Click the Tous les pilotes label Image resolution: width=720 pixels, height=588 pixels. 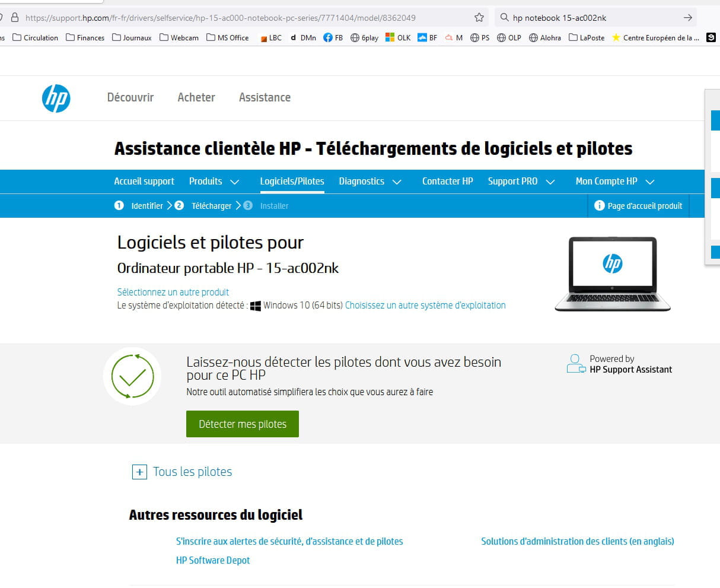(193, 472)
